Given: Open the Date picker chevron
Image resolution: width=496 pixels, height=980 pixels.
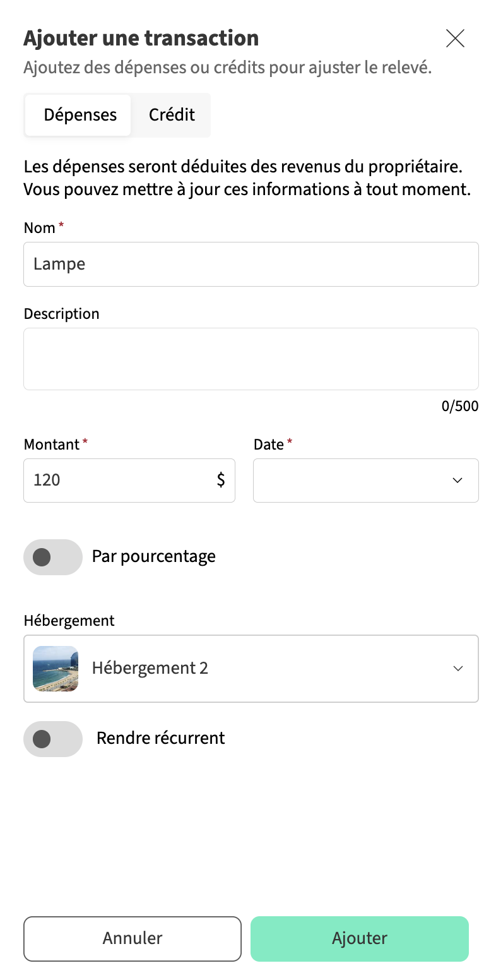Looking at the screenshot, I should pyautogui.click(x=458, y=481).
